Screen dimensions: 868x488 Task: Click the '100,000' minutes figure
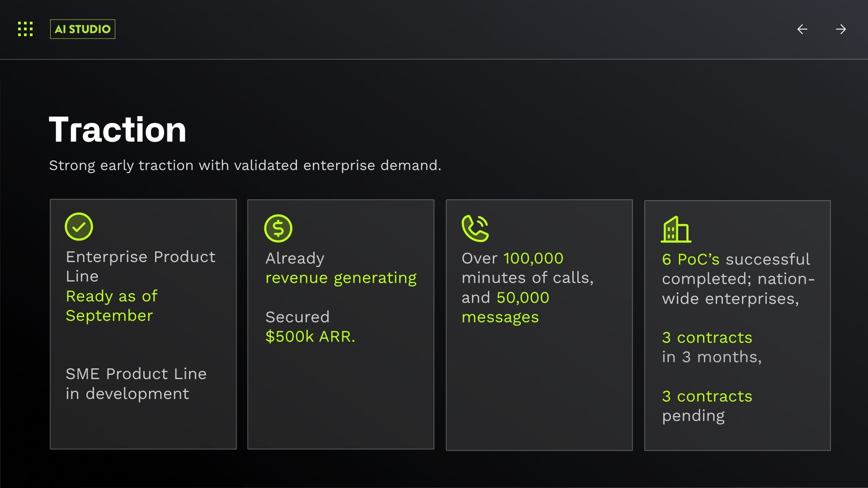(533, 258)
